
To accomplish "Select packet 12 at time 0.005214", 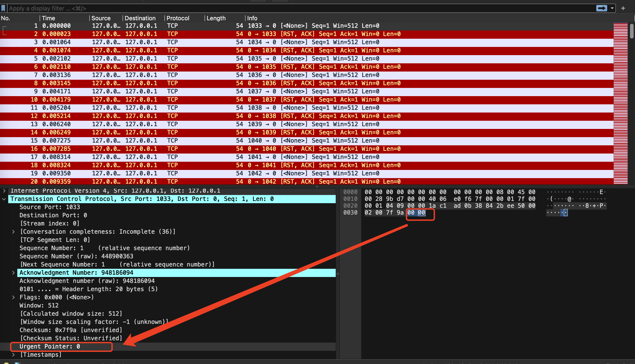I will tap(306, 116).
